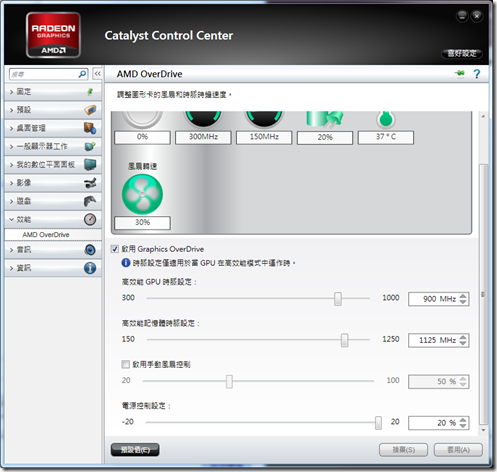This screenshot has height=472, width=497.
Task: Expand the 桌面管理 section chevron
Action: coord(11,128)
